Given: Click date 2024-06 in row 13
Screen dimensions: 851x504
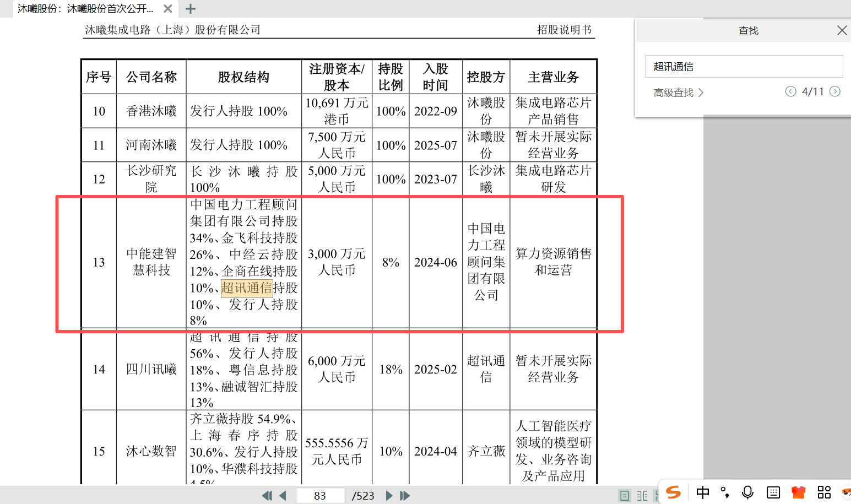Looking at the screenshot, I should tap(436, 262).
